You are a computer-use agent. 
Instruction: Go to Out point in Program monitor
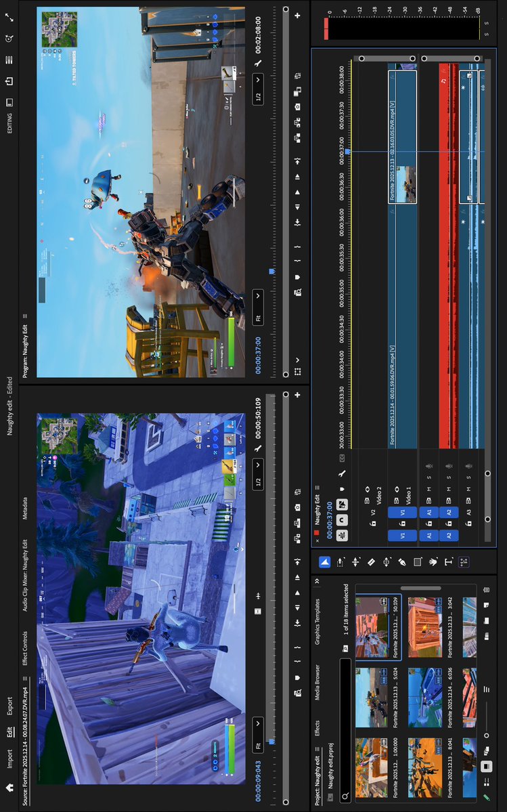[x=297, y=162]
